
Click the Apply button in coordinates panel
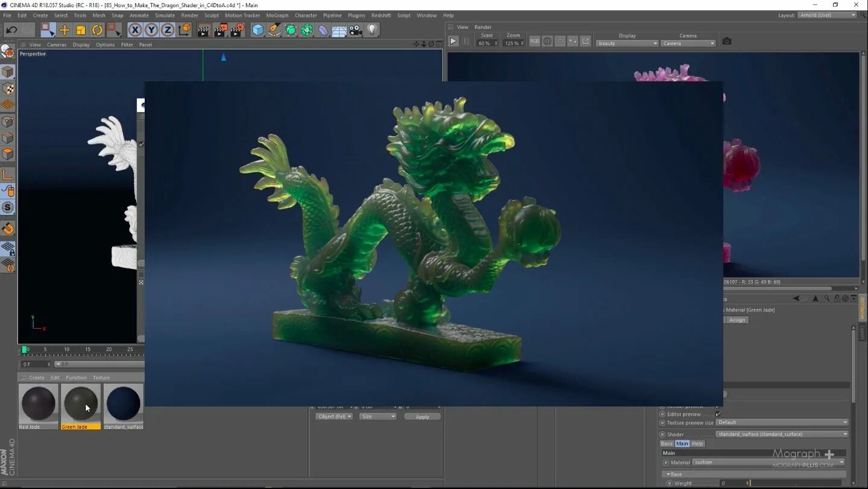point(422,417)
